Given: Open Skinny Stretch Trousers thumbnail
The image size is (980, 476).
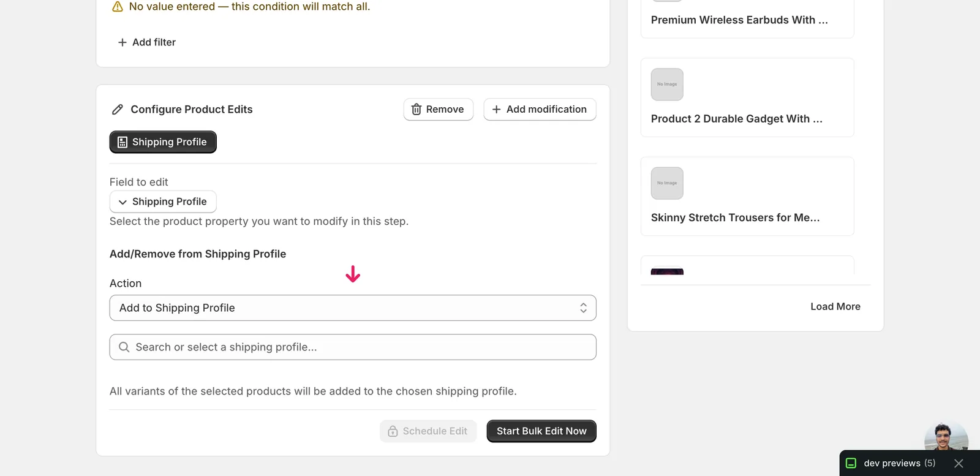Looking at the screenshot, I should pyautogui.click(x=667, y=183).
